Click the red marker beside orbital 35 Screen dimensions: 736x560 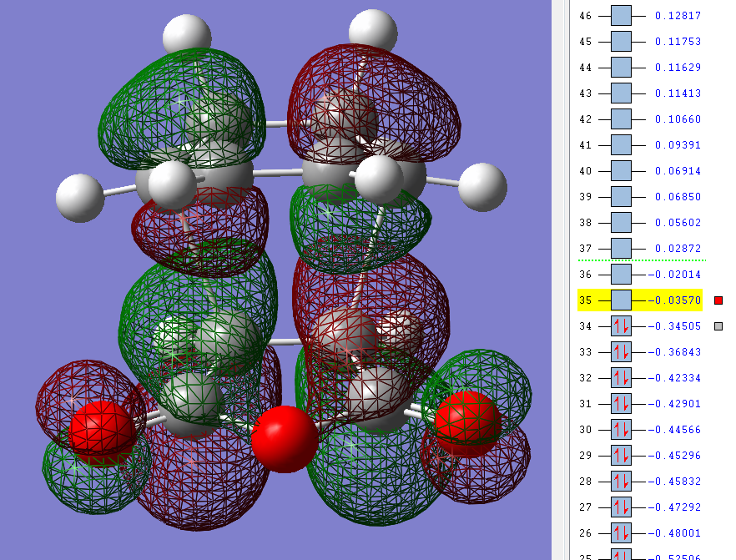tap(718, 300)
